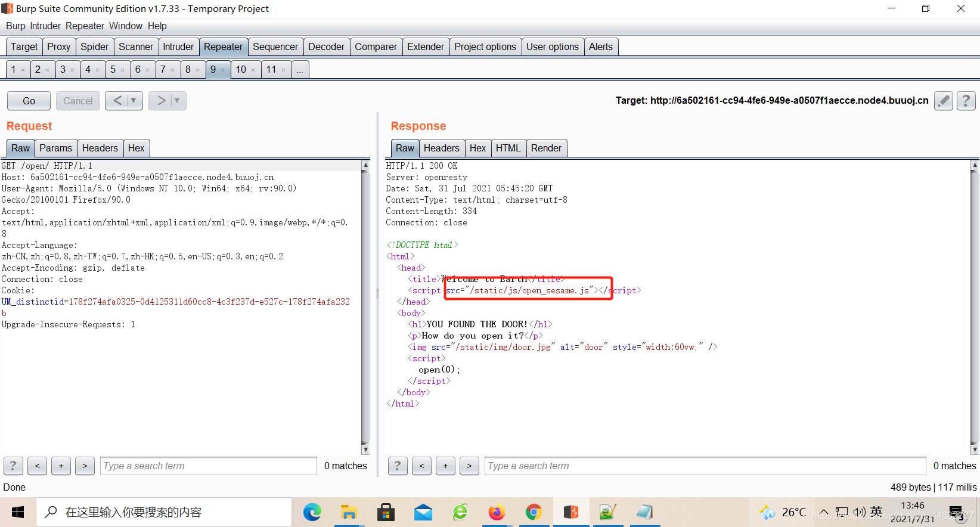Open Microsoft Edge from taskbar
Screen dimensions: 980x527
click(x=312, y=512)
